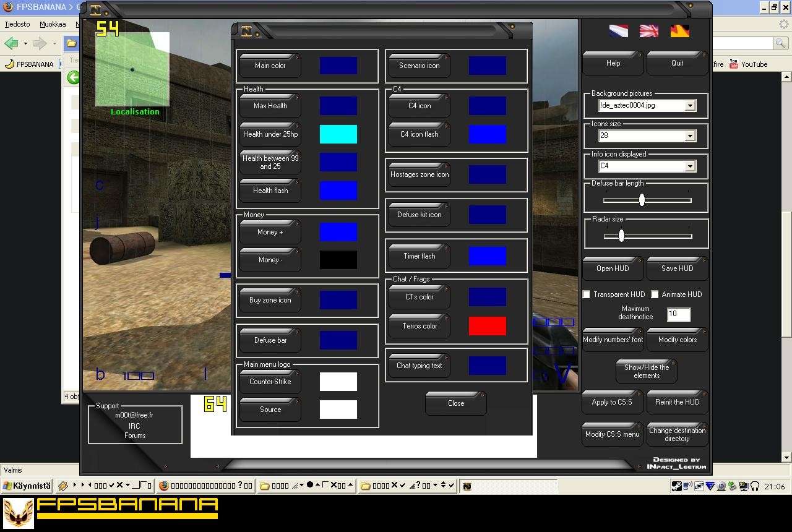Click the Apply to CS:S button
792x532 pixels.
[612, 401]
